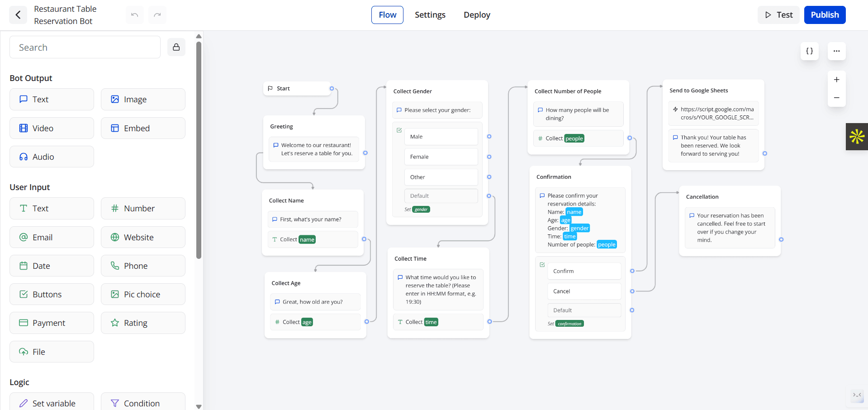Zoom in with the plus button
This screenshot has height=410, width=868.
[x=836, y=80]
